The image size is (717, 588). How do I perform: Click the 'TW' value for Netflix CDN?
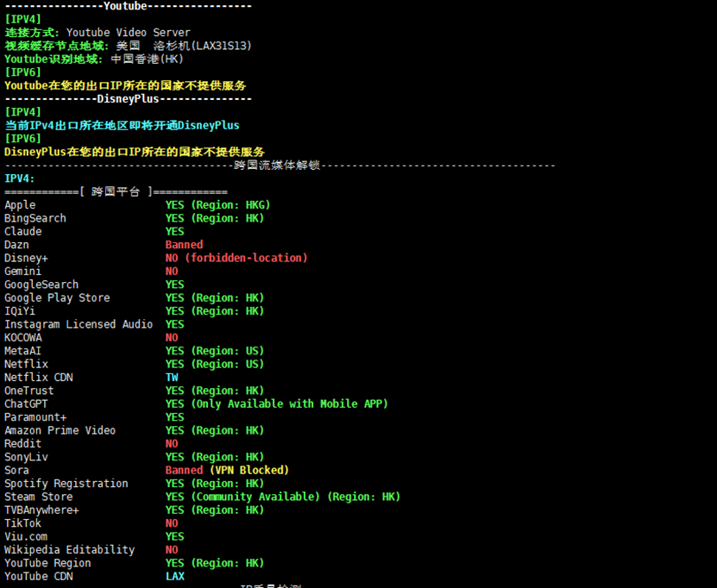coord(172,378)
